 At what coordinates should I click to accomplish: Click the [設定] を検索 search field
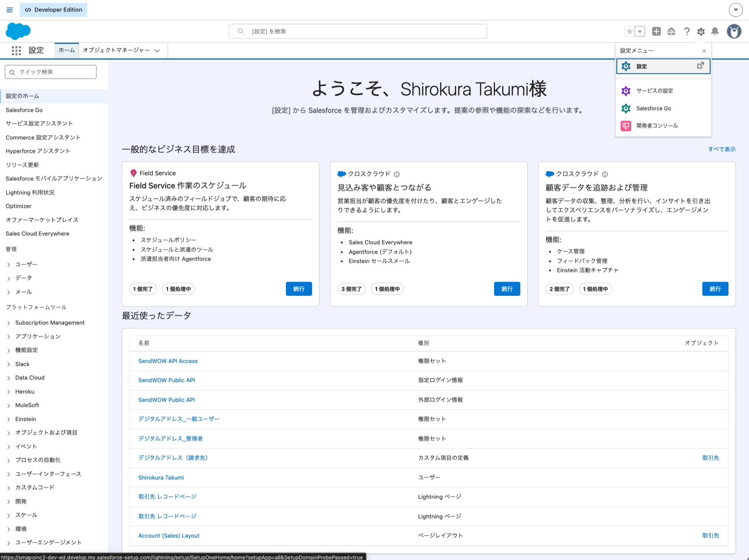357,31
